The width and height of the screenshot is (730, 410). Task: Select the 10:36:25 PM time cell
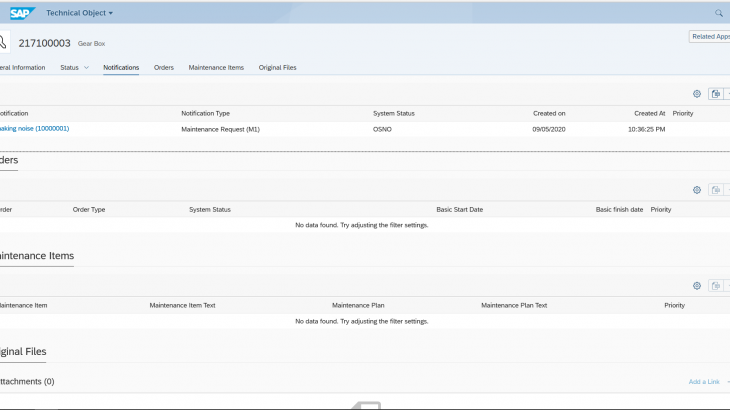point(647,129)
